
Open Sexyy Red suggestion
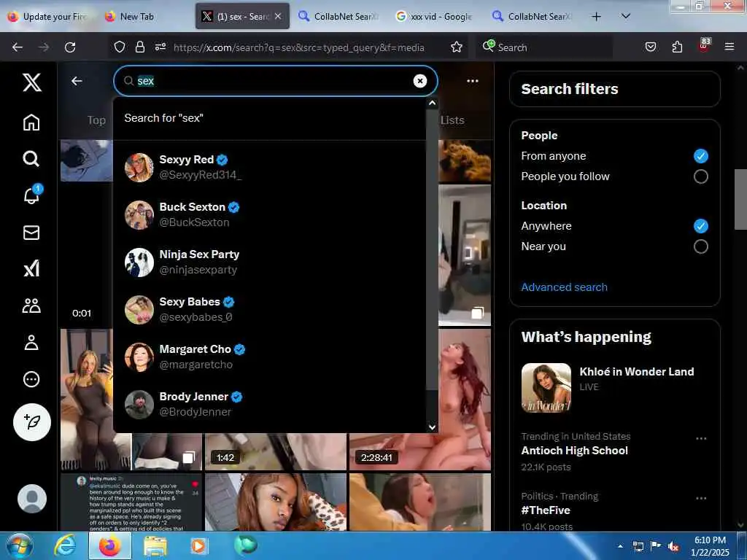[270, 167]
